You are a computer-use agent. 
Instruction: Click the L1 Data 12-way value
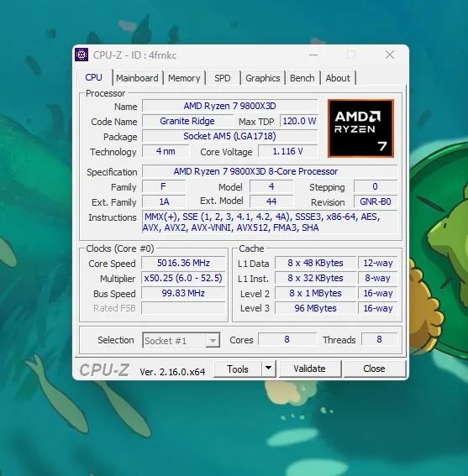[378, 263]
